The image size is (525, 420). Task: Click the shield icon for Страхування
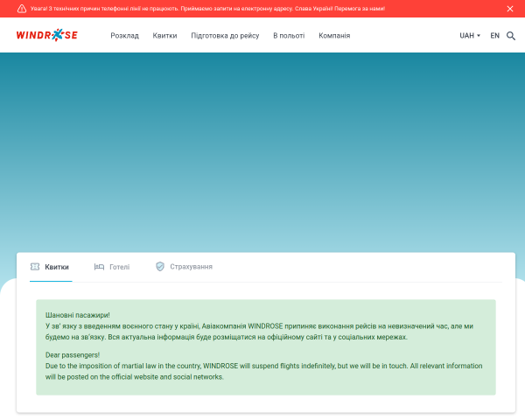click(x=160, y=267)
